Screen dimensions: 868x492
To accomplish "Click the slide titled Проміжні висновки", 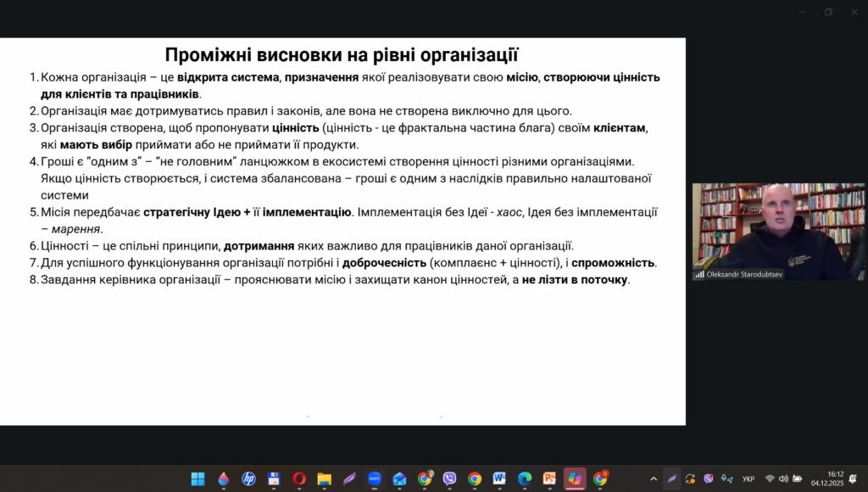I will click(342, 231).
